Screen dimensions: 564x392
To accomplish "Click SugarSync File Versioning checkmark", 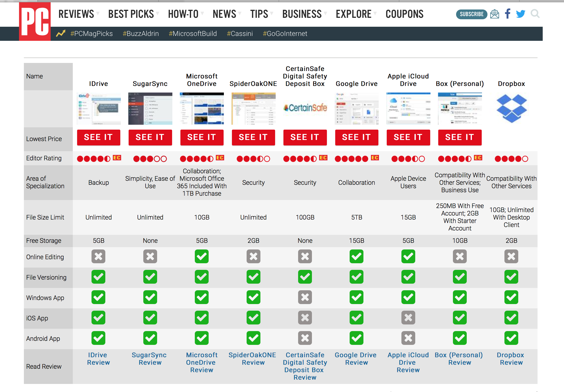I will pos(150,277).
